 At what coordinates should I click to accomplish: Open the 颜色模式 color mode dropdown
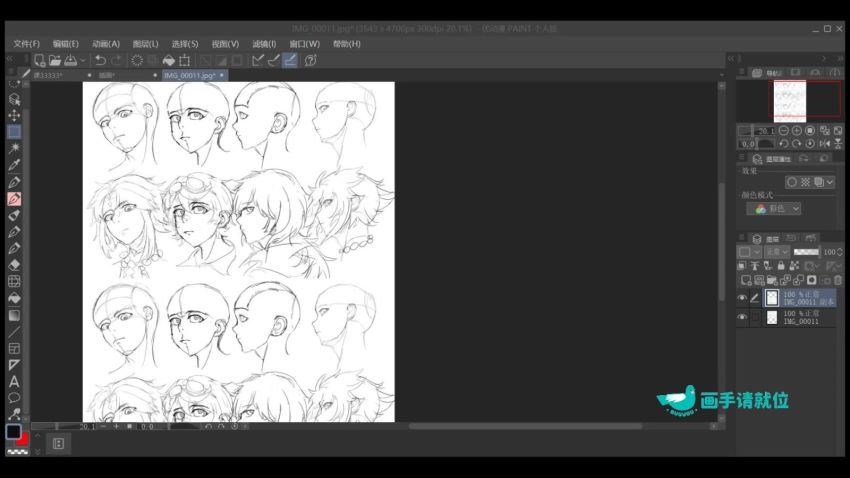click(x=774, y=209)
